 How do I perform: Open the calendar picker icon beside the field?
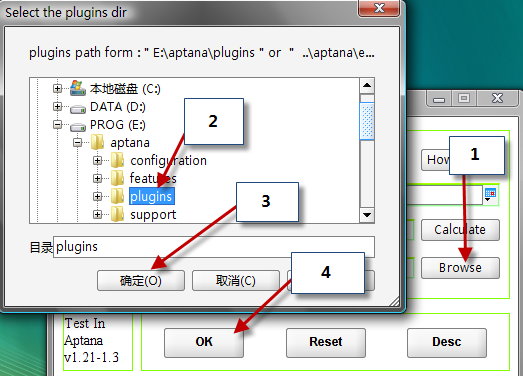click(490, 195)
